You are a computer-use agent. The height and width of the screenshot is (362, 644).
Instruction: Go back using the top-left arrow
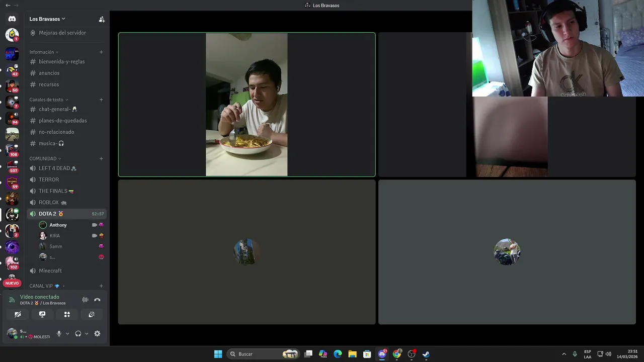coord(8,5)
